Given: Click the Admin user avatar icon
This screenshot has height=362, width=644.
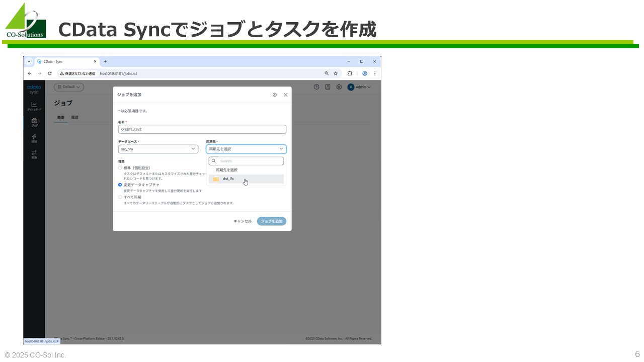Looking at the screenshot, I should pyautogui.click(x=351, y=87).
